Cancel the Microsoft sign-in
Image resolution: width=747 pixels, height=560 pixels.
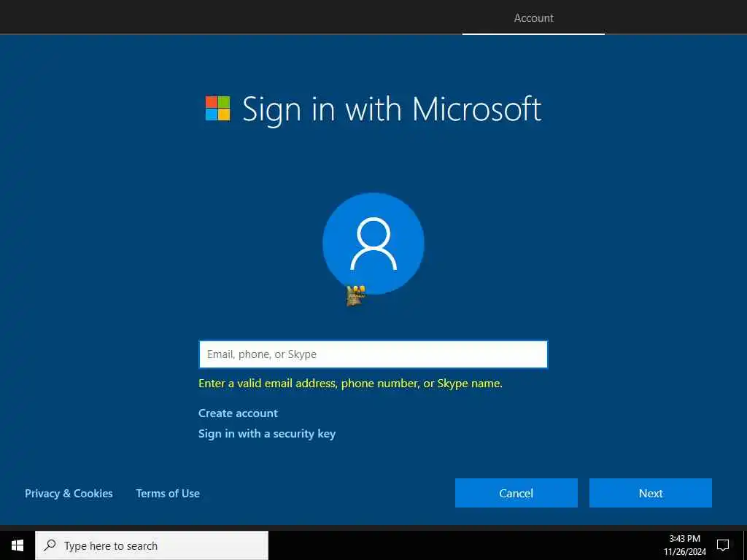coord(516,493)
